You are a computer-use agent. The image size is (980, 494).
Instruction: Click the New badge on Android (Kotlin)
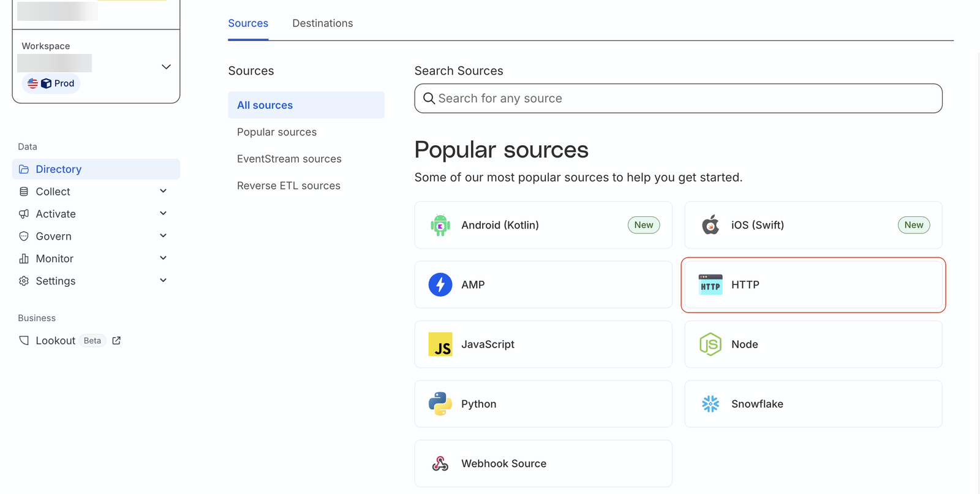[x=644, y=225]
